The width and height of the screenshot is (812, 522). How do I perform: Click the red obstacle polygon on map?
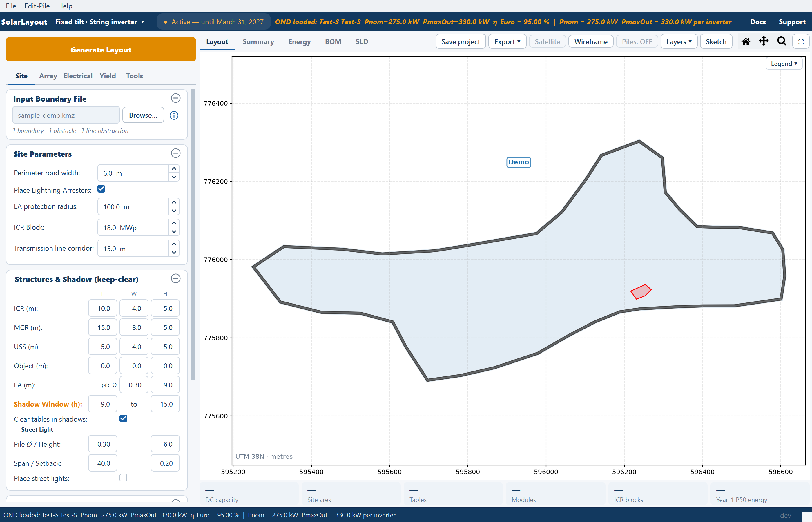click(x=640, y=291)
